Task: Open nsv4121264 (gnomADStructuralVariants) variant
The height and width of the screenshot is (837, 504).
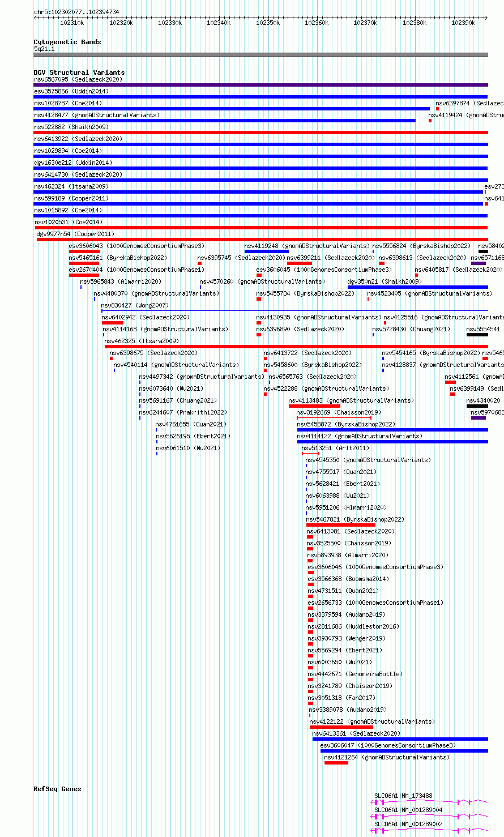Action: click(x=387, y=757)
